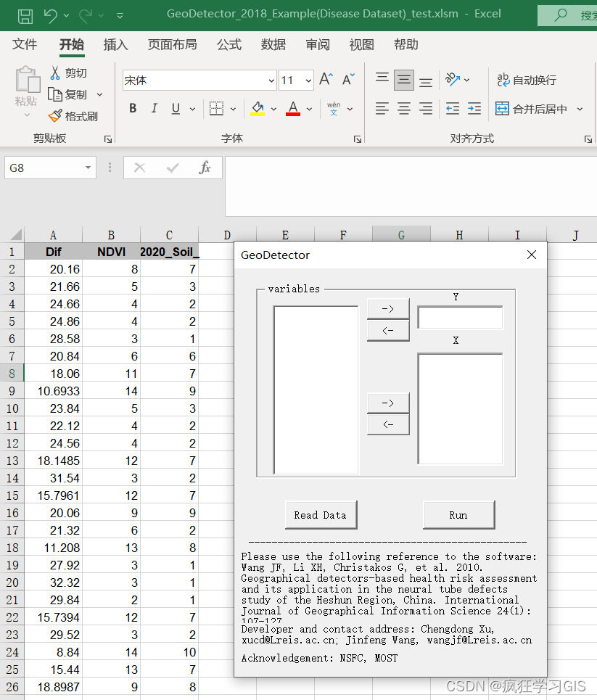Open the Quick Access Toolbar customize arrow
The image size is (597, 700).
[120, 16]
